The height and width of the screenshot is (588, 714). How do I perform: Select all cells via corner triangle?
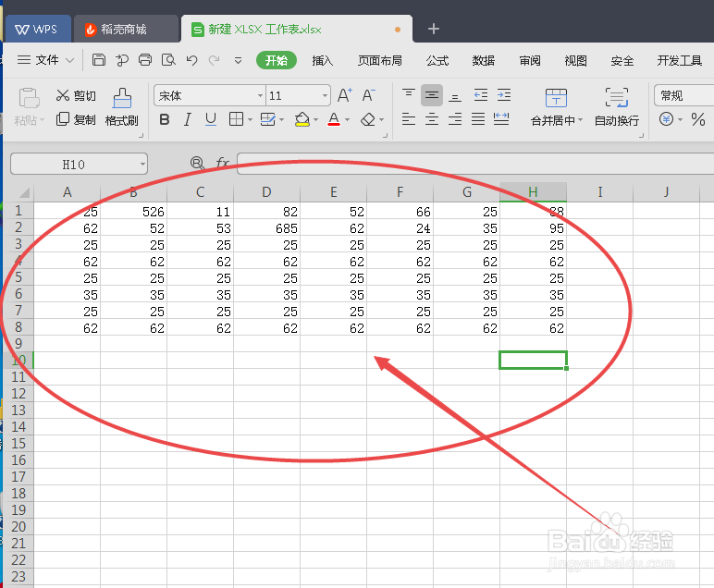pyautogui.click(x=24, y=192)
